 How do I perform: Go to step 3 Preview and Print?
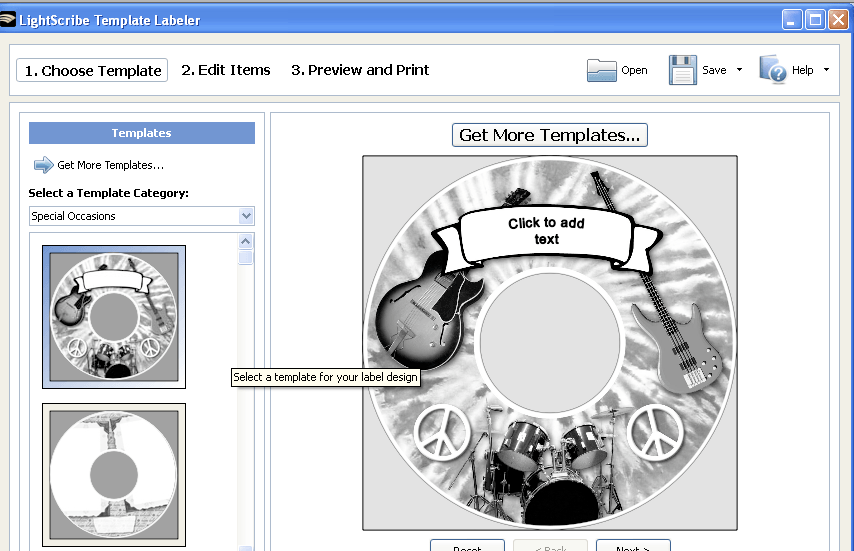(x=360, y=70)
